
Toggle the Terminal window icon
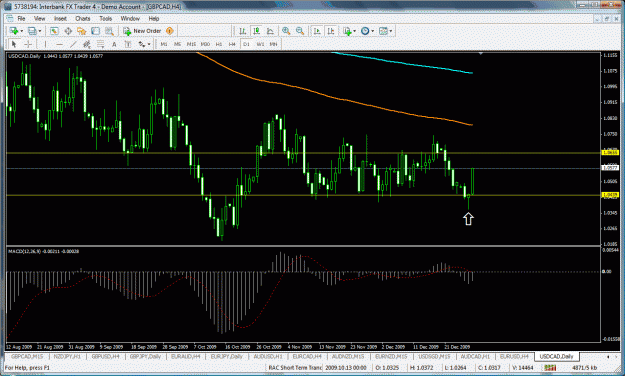95,31
